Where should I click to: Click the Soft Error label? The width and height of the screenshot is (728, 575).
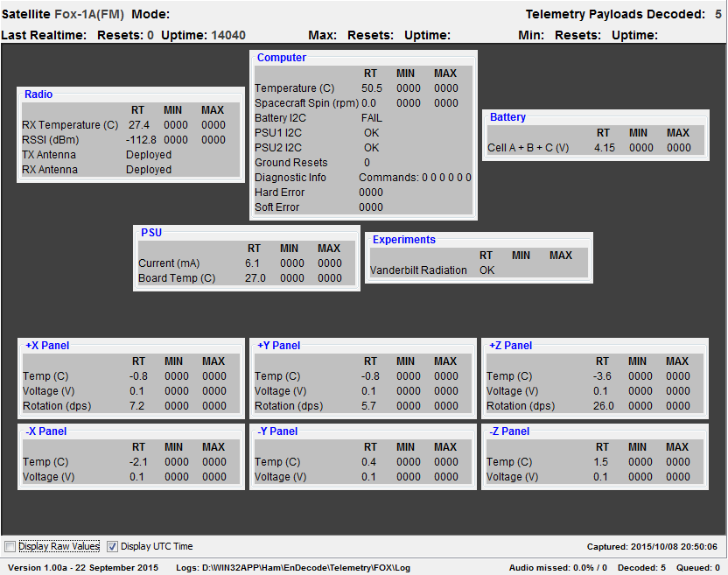pyautogui.click(x=276, y=207)
